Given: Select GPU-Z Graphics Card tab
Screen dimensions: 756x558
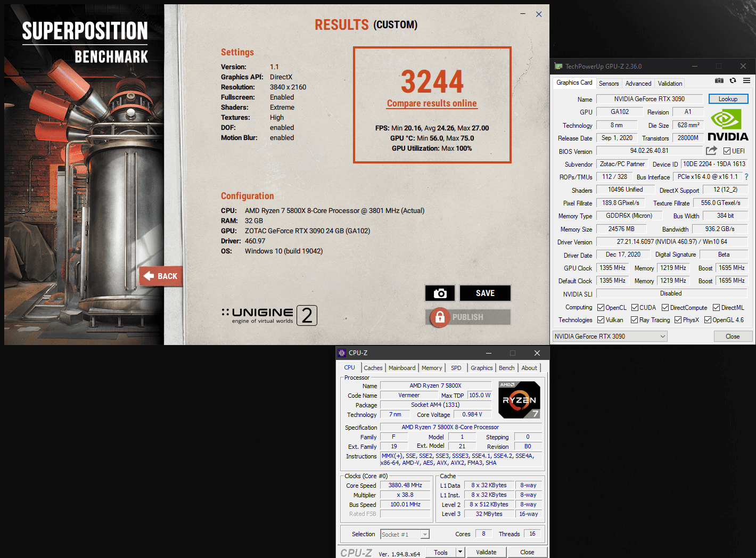Looking at the screenshot, I should [x=574, y=83].
